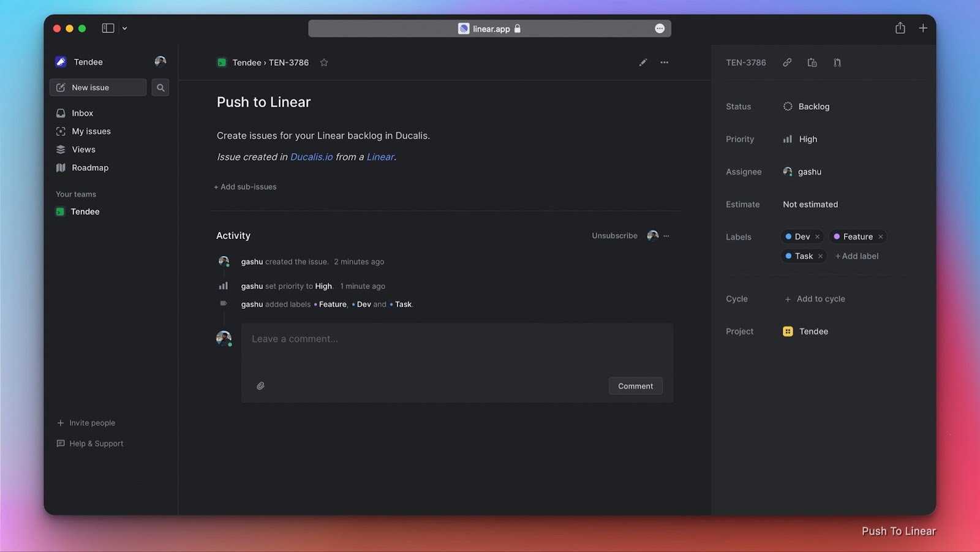This screenshot has width=980, height=552.
Task: Toggle the browser sidebar icon
Action: click(108, 28)
